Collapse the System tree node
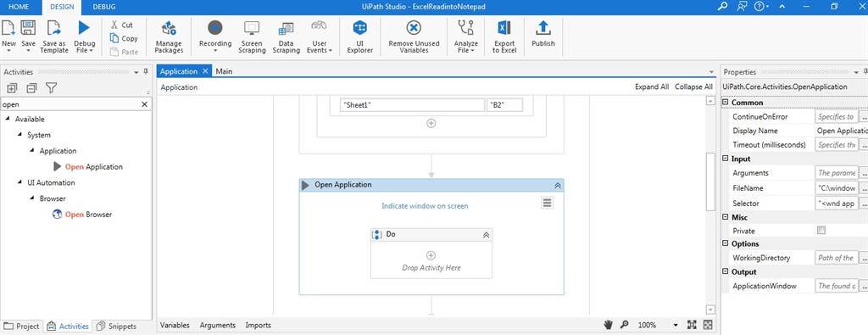 click(20, 135)
